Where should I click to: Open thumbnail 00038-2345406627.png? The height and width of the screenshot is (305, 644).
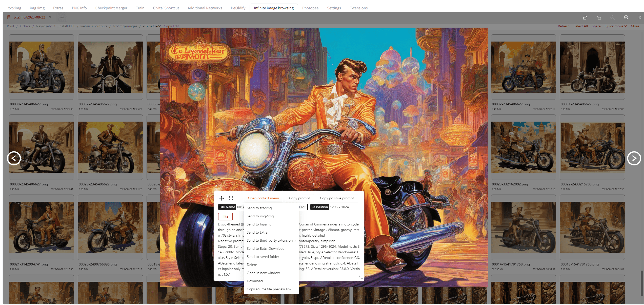(x=42, y=67)
